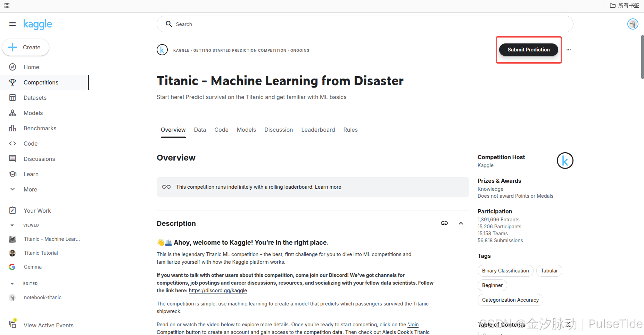Switch to the Rules tab
Viewport: 644px width, 335px height.
click(x=350, y=130)
